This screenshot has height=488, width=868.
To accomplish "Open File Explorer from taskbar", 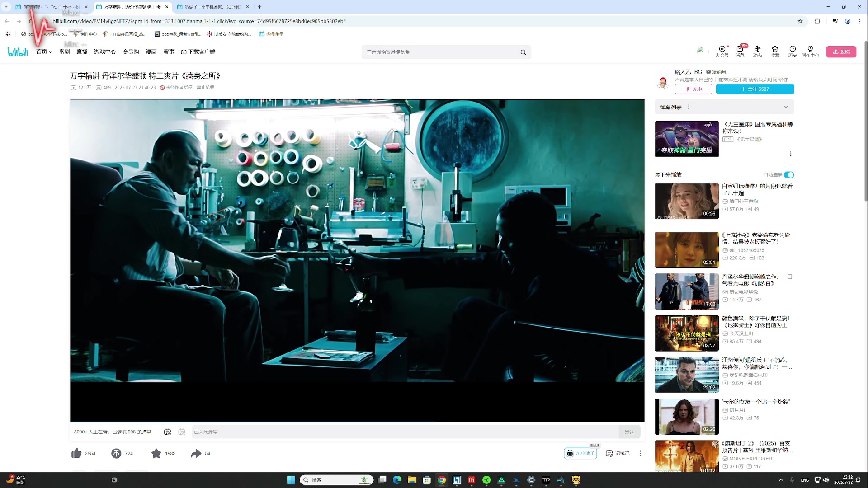I will point(412,480).
